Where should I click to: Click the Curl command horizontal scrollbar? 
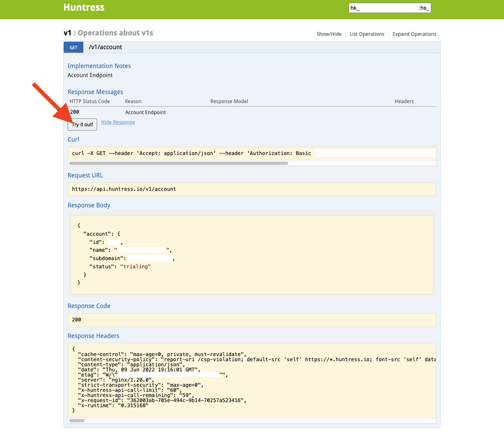click(x=178, y=163)
